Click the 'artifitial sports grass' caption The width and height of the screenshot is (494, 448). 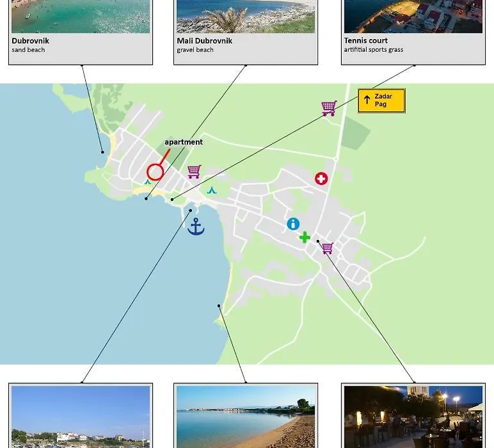click(374, 49)
